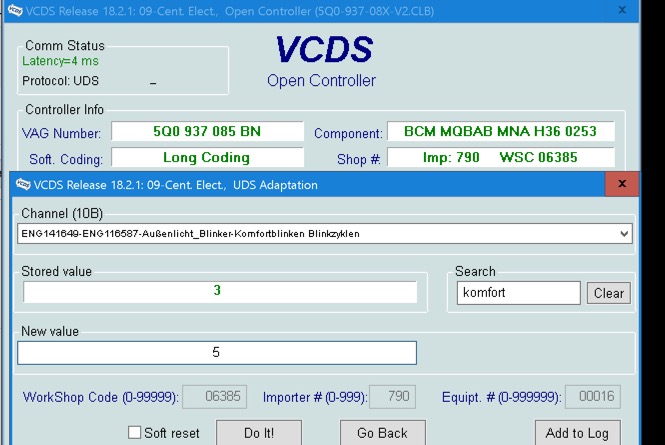Screen dimensions: 665x445
Task: Click the Stored value field
Action: click(219, 291)
